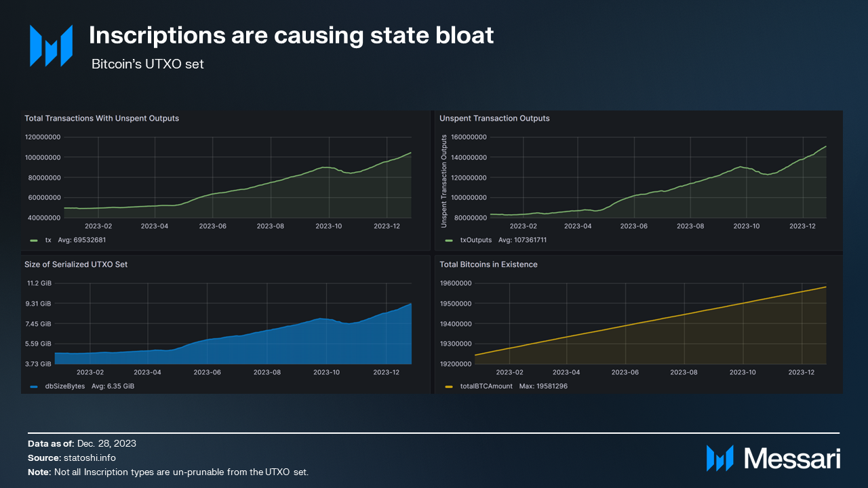This screenshot has height=488, width=868.
Task: Click the subtitle 'Bitcoin's UTXO set'
Action: 148,64
